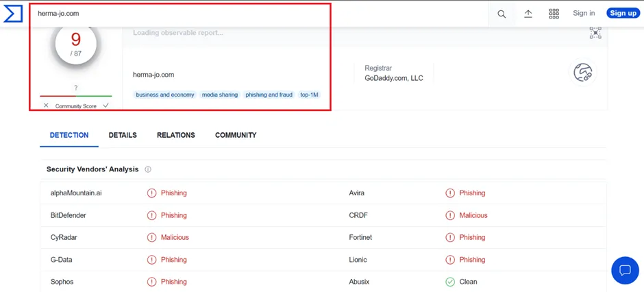Screen dimensions: 644x292
Task: Click the CyRadar vendor name
Action: [x=64, y=237]
